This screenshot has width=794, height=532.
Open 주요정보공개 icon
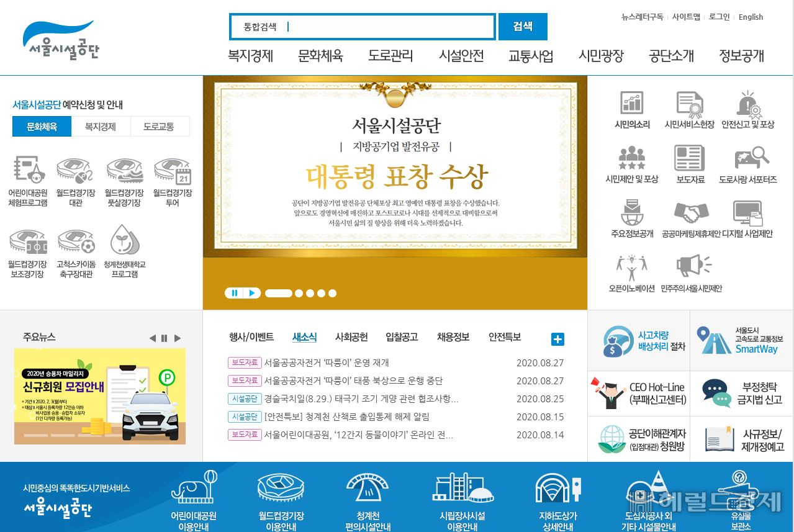[632, 212]
